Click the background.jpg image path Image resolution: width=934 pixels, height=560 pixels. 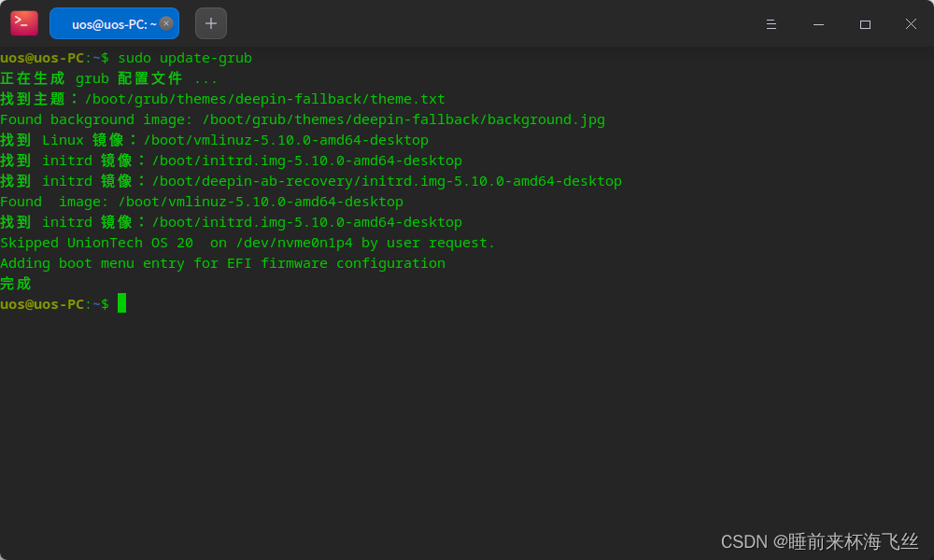[403, 119]
